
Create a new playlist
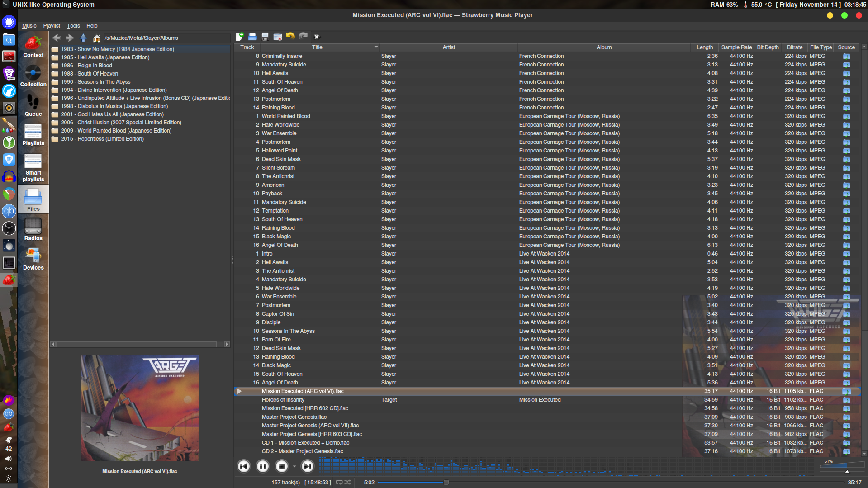(240, 37)
